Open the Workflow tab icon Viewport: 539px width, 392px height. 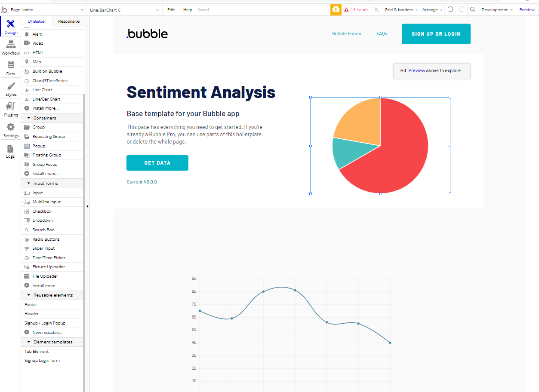tap(11, 44)
